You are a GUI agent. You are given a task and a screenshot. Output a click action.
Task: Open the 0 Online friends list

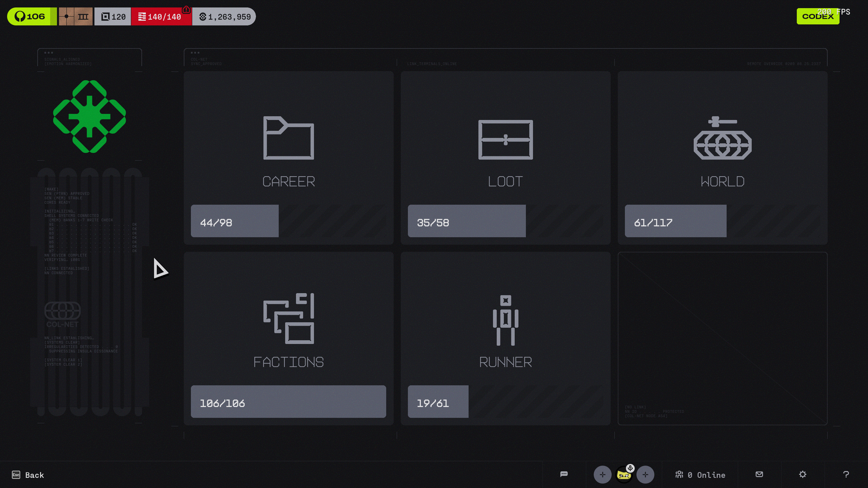pos(700,475)
